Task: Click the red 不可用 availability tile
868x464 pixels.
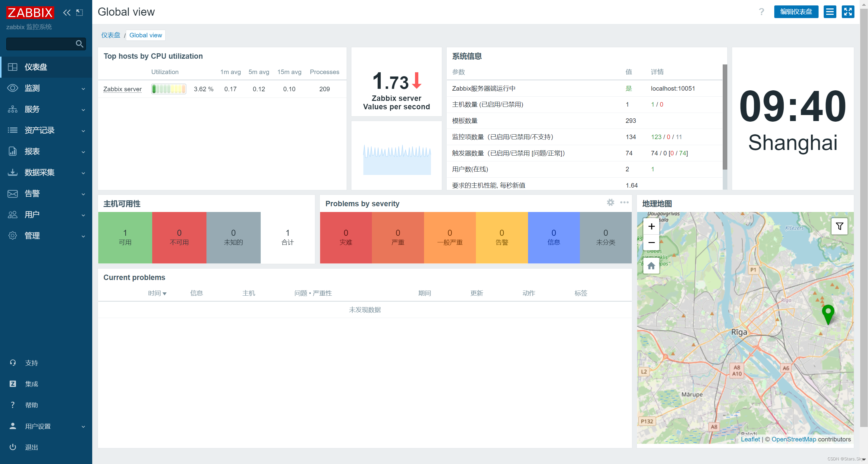Action: [179, 237]
